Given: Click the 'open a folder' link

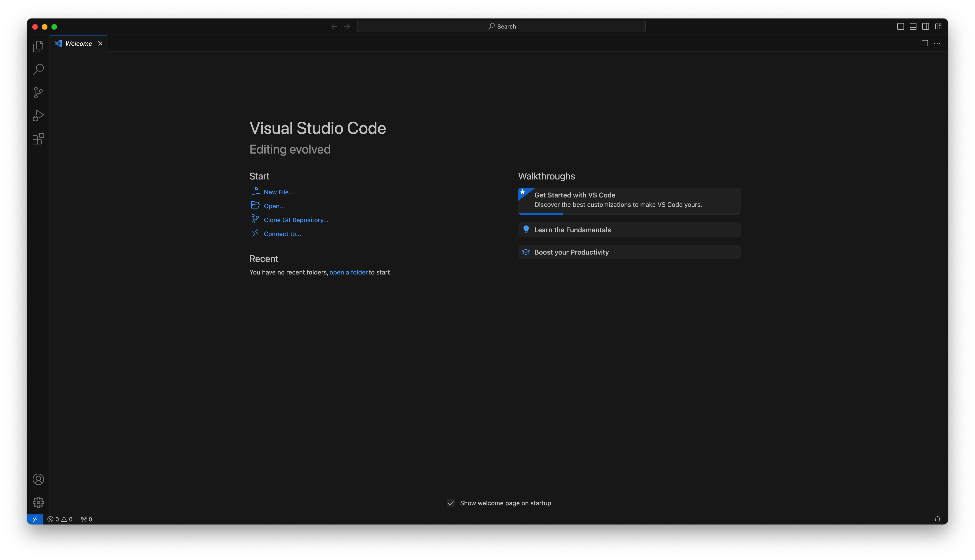Looking at the screenshot, I should 348,272.
